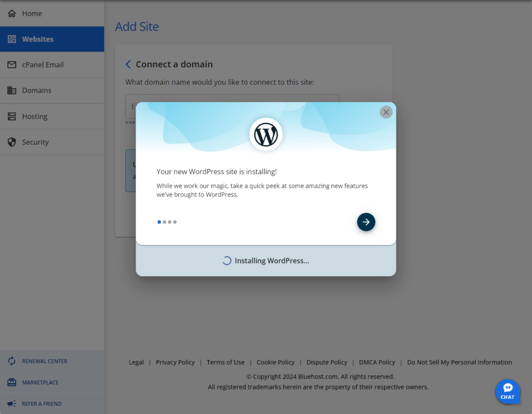532x414 pixels.
Task: Select the third carousel dot
Action: (x=170, y=222)
